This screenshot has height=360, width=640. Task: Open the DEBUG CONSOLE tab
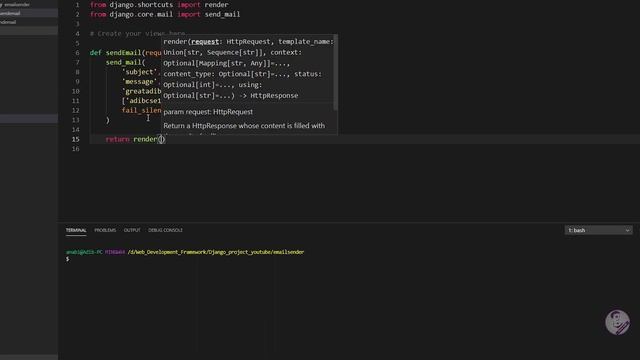[165, 230]
